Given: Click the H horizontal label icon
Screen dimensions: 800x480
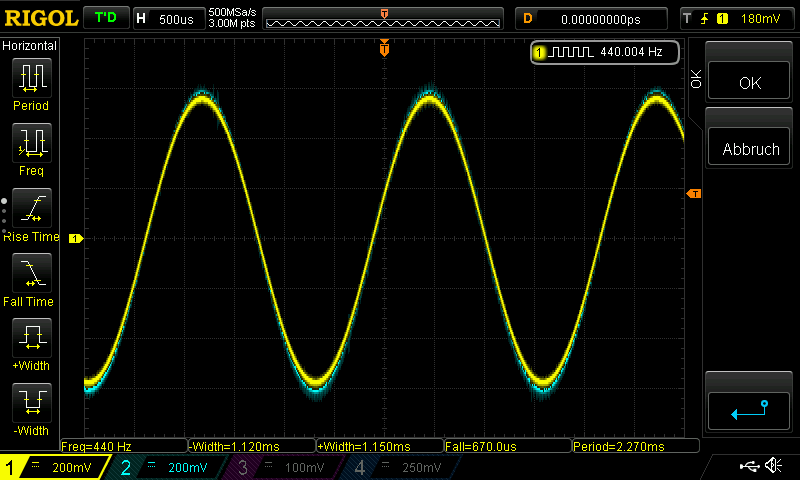Looking at the screenshot, I should pos(141,19).
